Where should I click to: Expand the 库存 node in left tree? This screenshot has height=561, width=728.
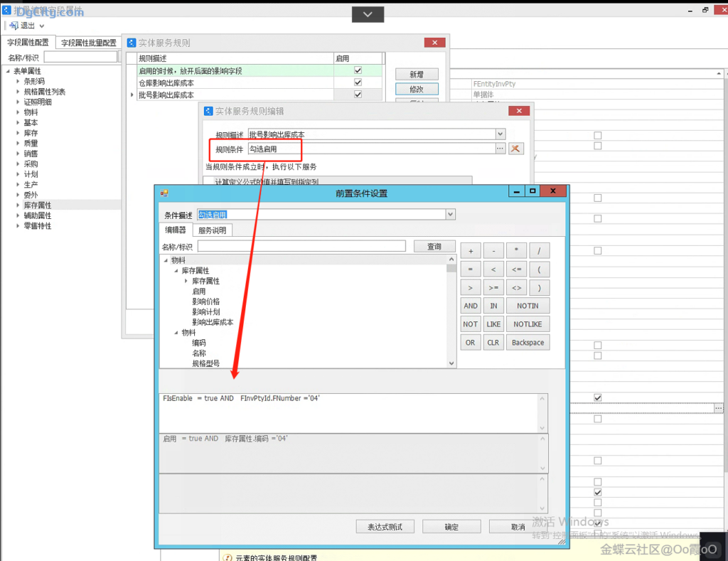[18, 133]
